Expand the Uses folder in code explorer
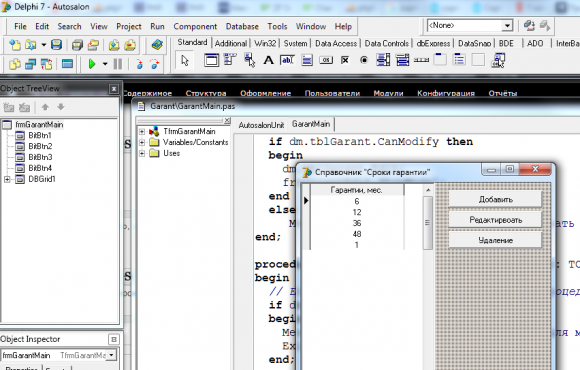580x370 pixels. click(142, 154)
